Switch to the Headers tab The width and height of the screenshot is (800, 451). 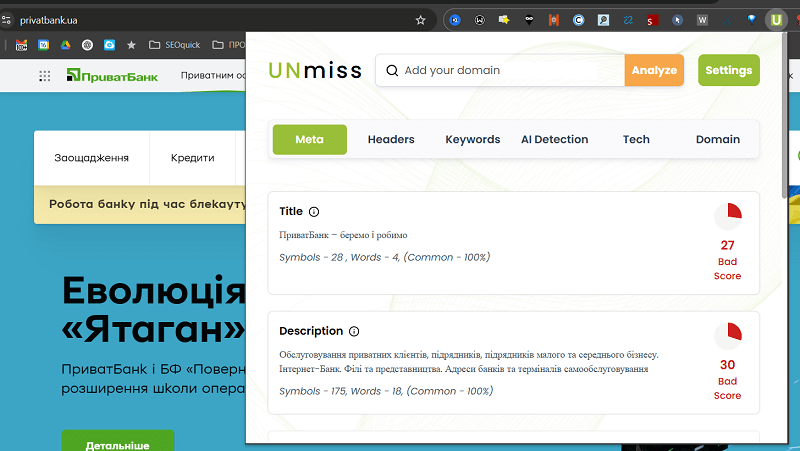(391, 139)
